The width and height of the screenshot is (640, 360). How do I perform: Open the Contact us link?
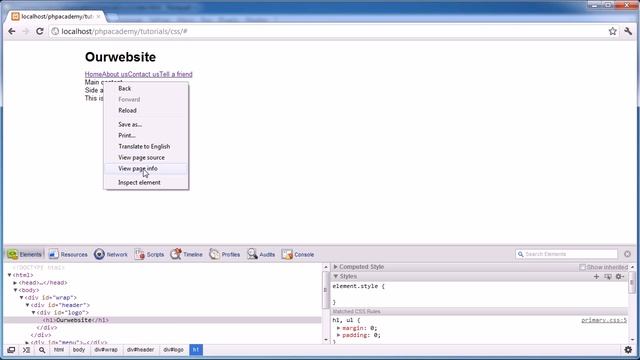tap(143, 74)
